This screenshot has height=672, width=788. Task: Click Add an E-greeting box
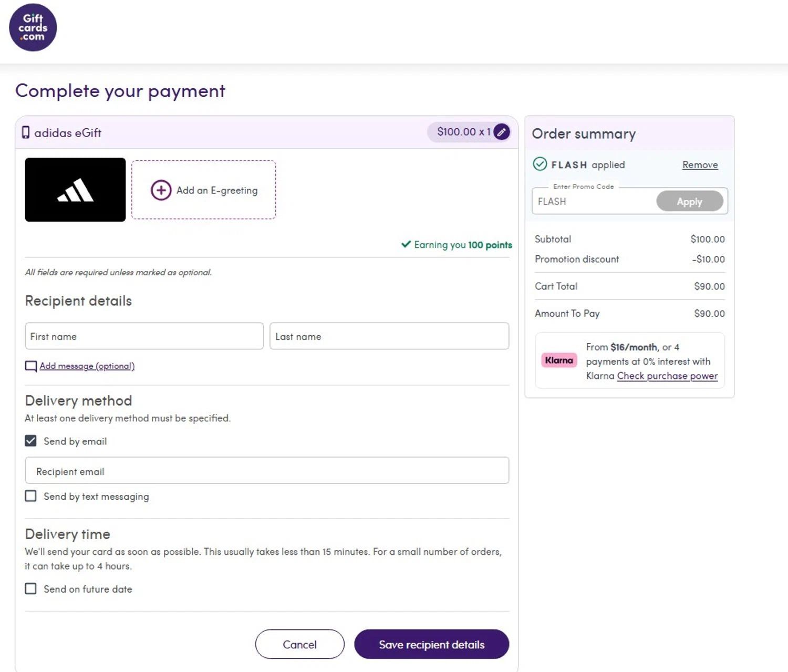tap(204, 190)
